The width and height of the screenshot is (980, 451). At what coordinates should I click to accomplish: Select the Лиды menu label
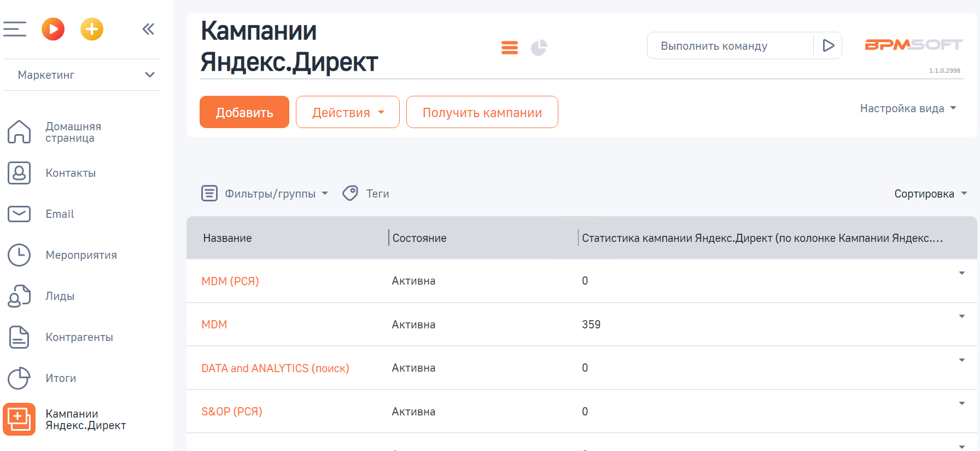pos(60,296)
